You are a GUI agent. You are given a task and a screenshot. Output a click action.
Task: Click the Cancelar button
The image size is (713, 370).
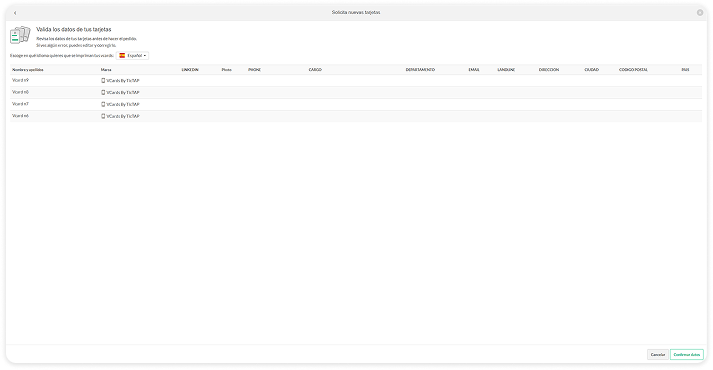pyautogui.click(x=658, y=355)
